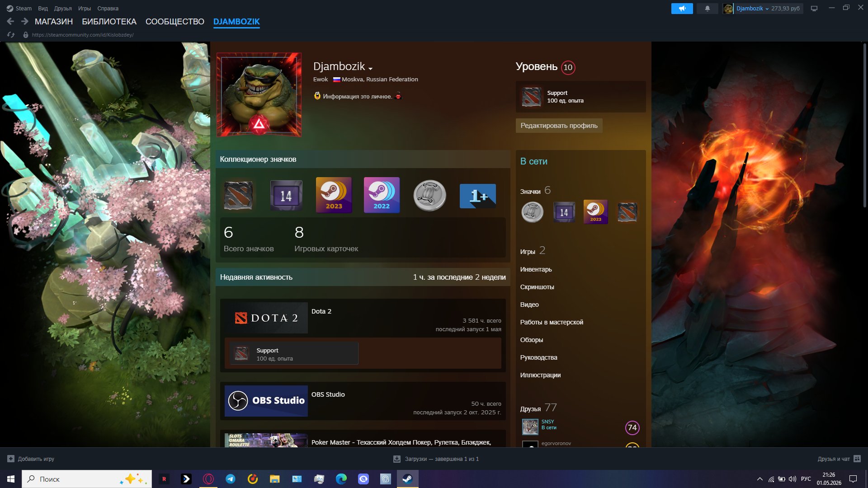Open Dota 2 game banner
Viewport: 868px width, 488px height.
coord(266,318)
